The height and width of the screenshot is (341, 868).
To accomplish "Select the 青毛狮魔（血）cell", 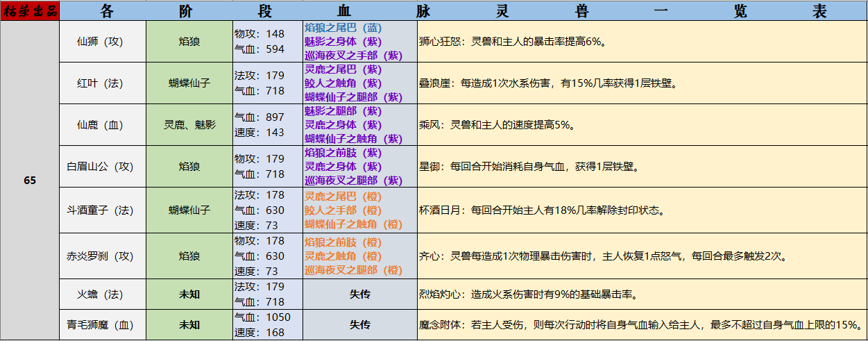I will [103, 325].
